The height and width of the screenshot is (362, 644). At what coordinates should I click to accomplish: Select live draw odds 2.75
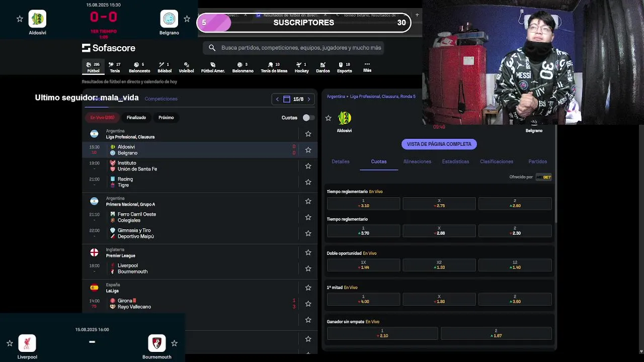tap(439, 203)
